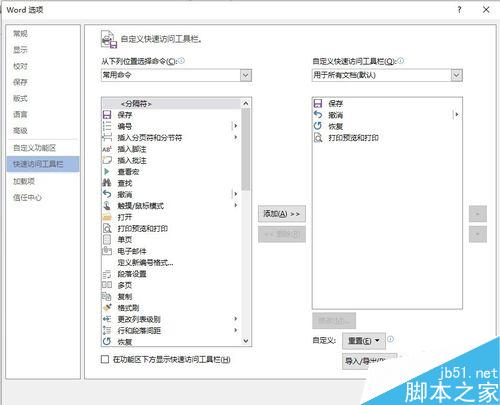This screenshot has width=500, height=405.
Task: Click the 打印预览和打印 icon in left command list
Action: pos(107,228)
